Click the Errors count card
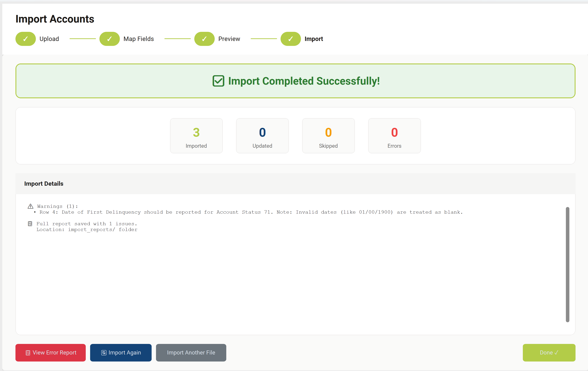 click(x=394, y=136)
